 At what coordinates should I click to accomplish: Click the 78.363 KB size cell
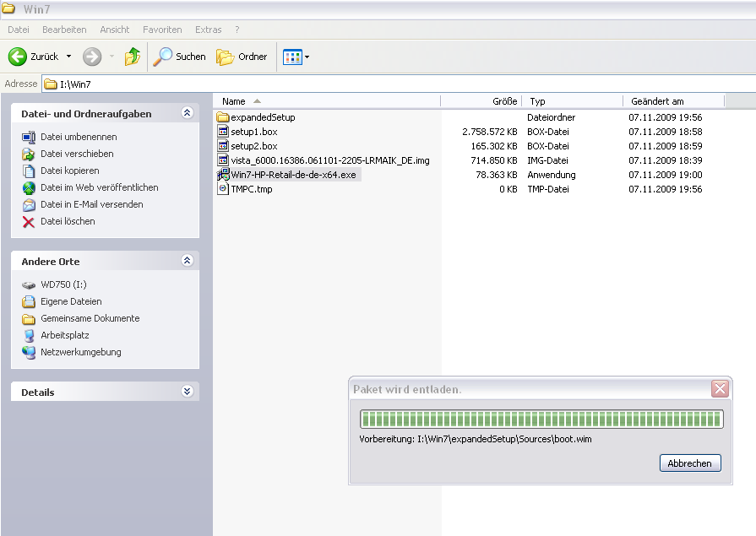tap(497, 175)
